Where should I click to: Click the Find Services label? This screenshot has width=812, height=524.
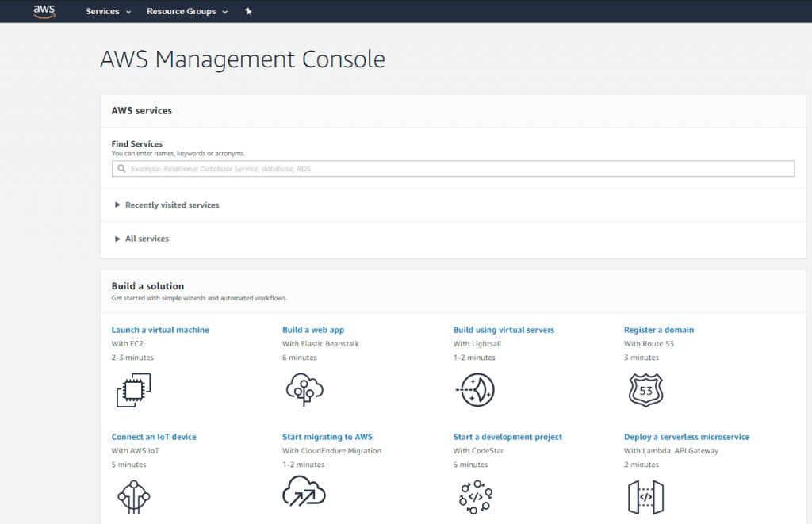[x=136, y=144]
